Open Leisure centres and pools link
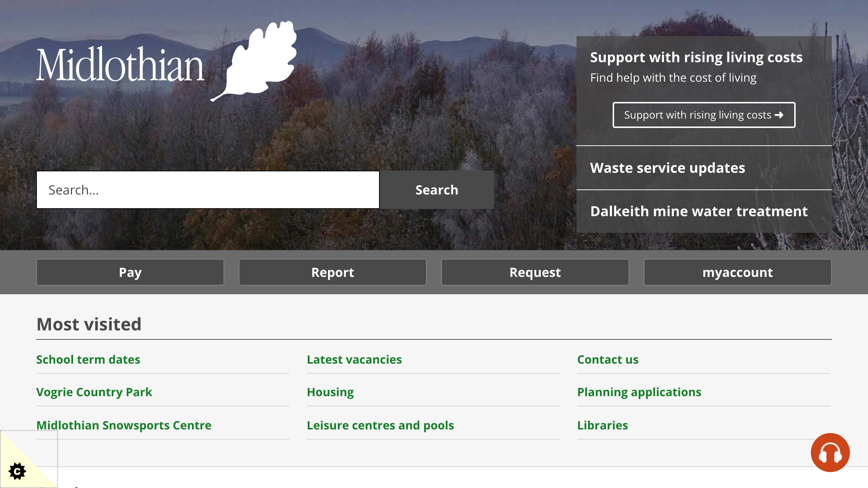Image resolution: width=868 pixels, height=488 pixels. click(x=380, y=425)
